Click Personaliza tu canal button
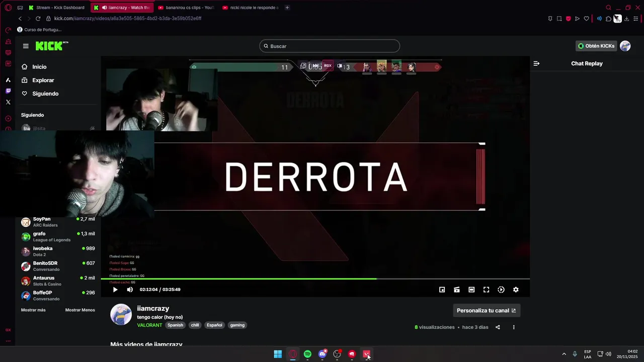This screenshot has width=644, height=362. click(x=487, y=310)
